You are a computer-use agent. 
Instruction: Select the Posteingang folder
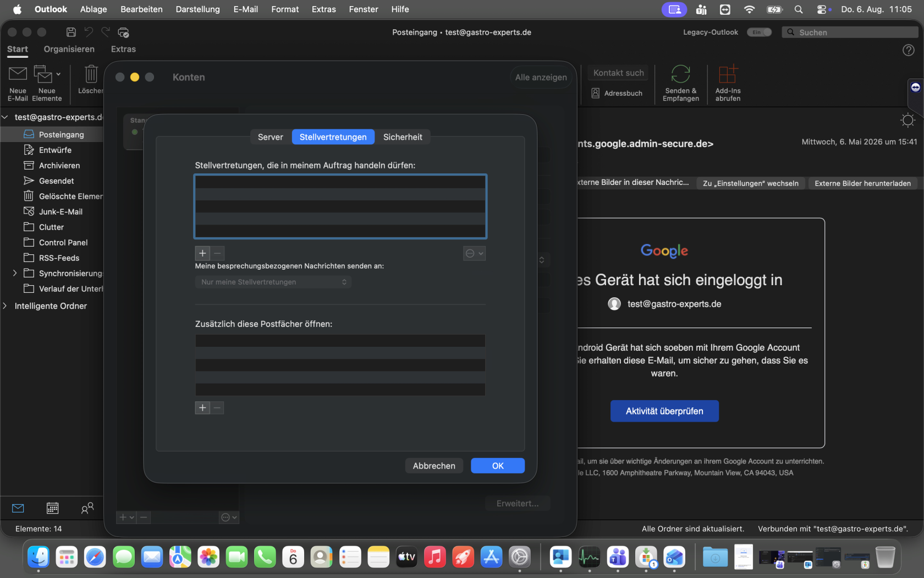tap(53, 134)
